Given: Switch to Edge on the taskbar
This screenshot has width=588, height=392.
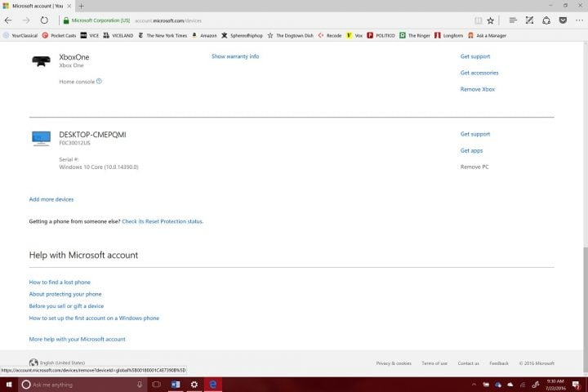Looking at the screenshot, I should click(213, 385).
